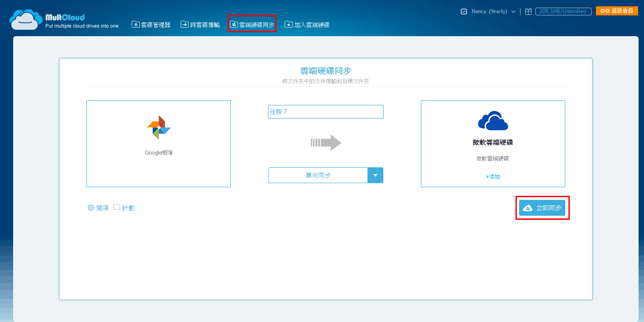644x322 pixels.
Task: Click the blue dropdown arrow of 單向同步
Action: point(375,175)
